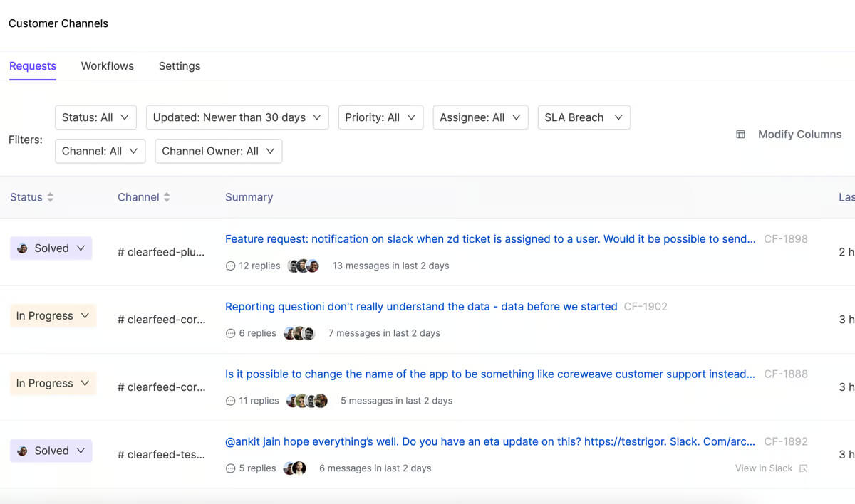Click participant avatars on the CF-1898 row
The image size is (855, 504).
(x=304, y=266)
